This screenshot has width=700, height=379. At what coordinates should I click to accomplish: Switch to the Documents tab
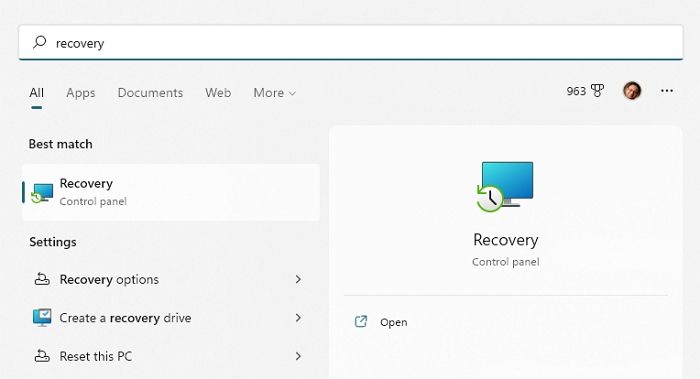[x=150, y=92]
